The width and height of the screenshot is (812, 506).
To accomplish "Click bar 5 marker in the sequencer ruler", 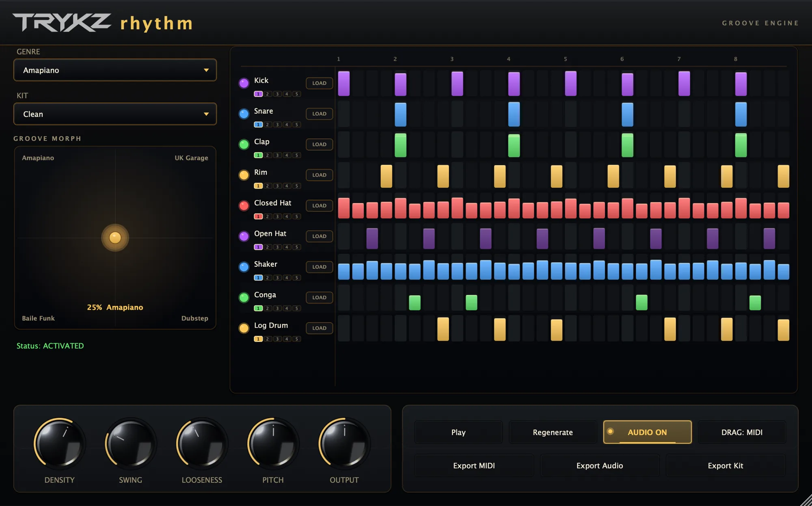I will [x=565, y=59].
